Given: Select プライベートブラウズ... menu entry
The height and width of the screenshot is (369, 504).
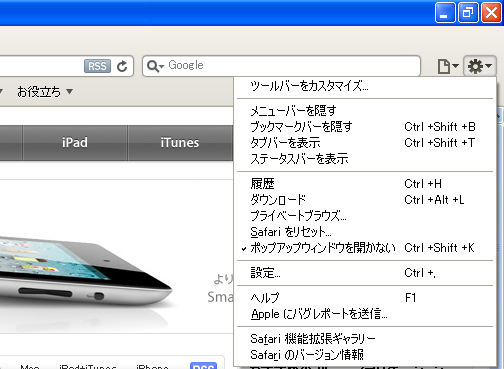Looking at the screenshot, I should (x=364, y=215).
